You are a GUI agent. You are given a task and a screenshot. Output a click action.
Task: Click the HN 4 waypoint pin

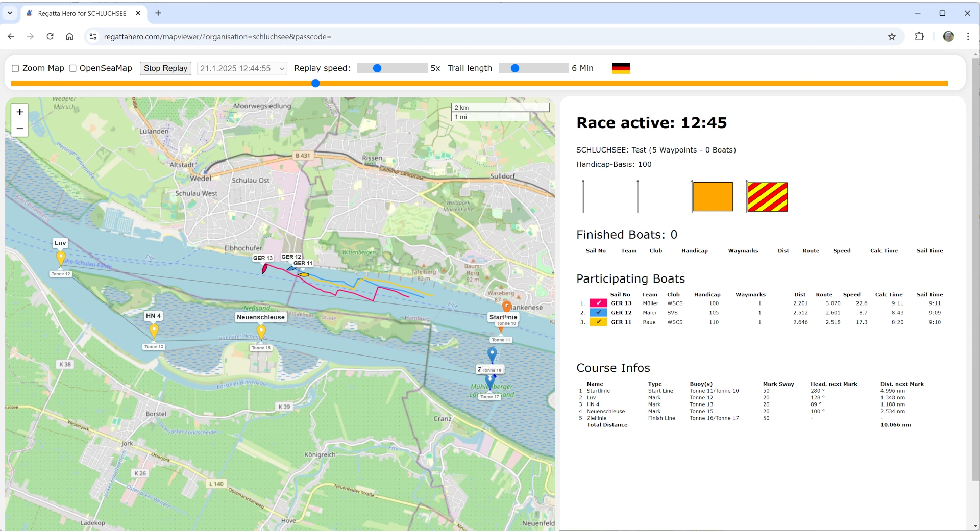154,331
